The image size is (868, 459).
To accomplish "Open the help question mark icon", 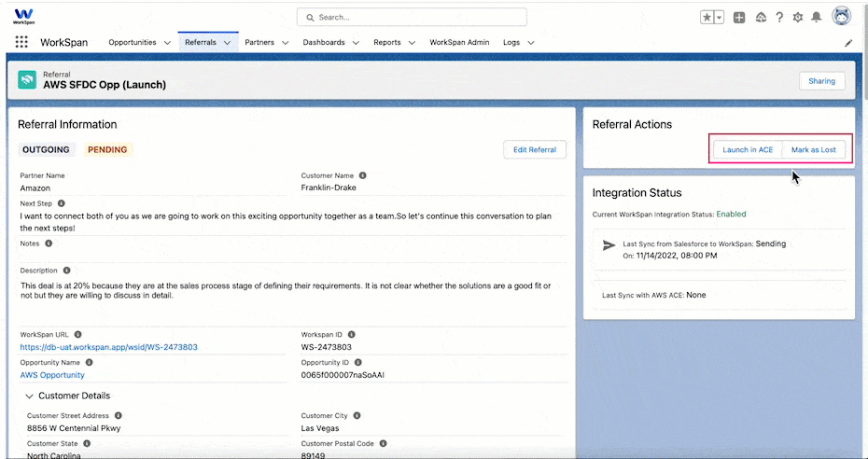I will tap(779, 17).
